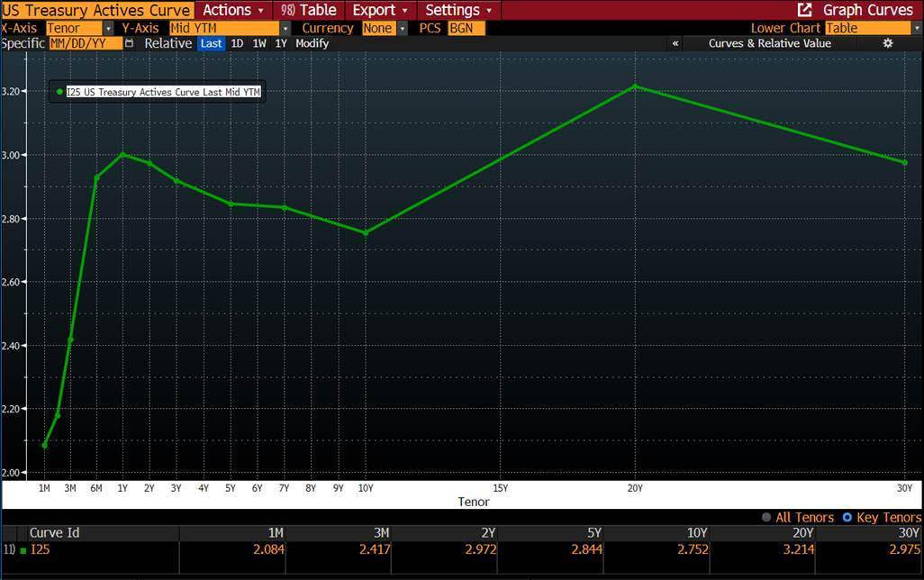
Task: Click the 20Y peak data point on curve
Action: click(635, 86)
